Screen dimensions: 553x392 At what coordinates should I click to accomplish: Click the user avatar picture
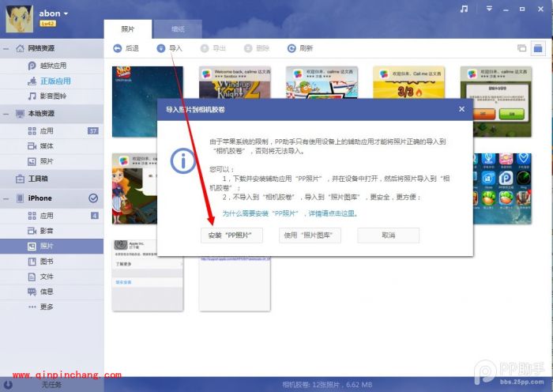[20, 19]
